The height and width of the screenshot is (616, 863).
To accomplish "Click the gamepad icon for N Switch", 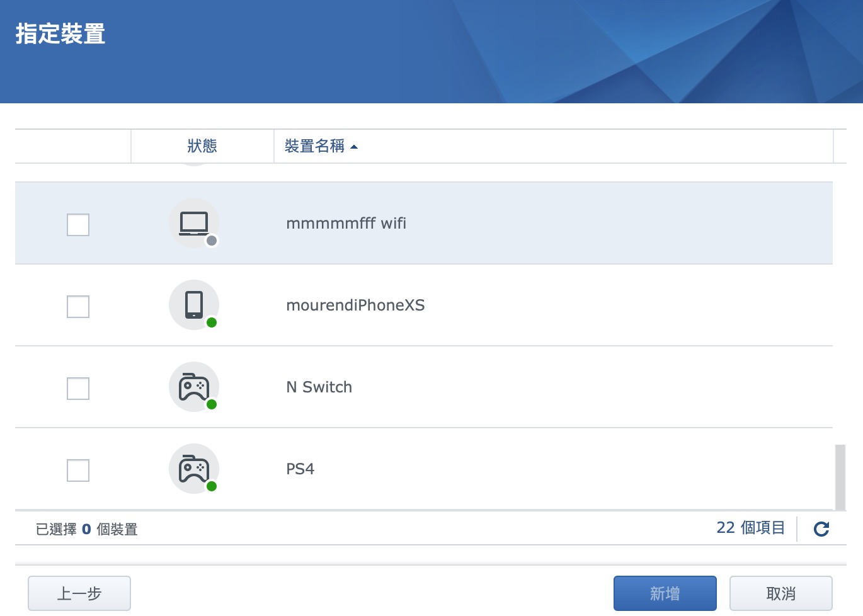I will (194, 387).
